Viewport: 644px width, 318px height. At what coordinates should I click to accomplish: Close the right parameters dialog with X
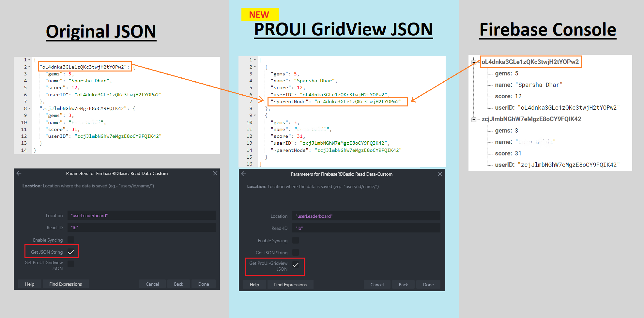coord(440,174)
